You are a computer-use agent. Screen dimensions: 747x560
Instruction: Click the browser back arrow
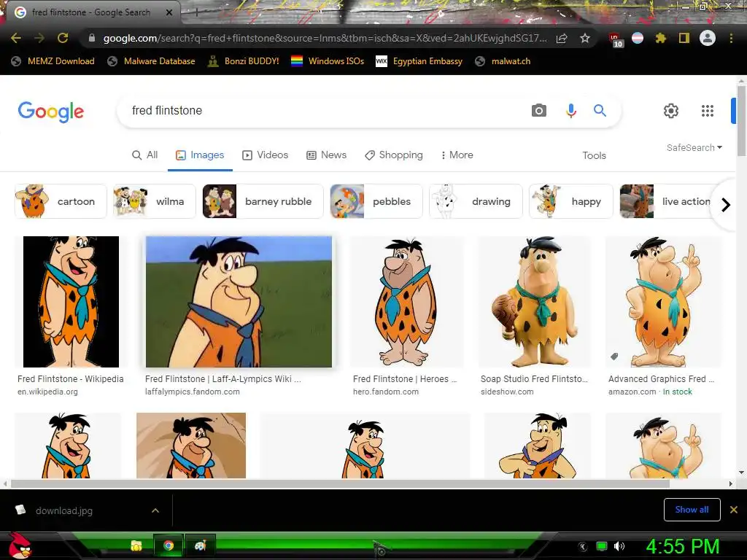pos(16,38)
